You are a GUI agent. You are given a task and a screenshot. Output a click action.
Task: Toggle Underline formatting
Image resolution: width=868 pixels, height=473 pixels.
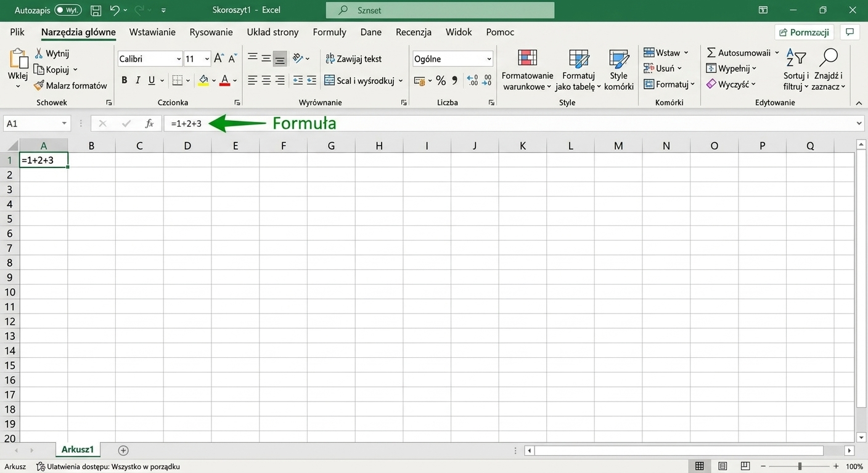(x=151, y=80)
